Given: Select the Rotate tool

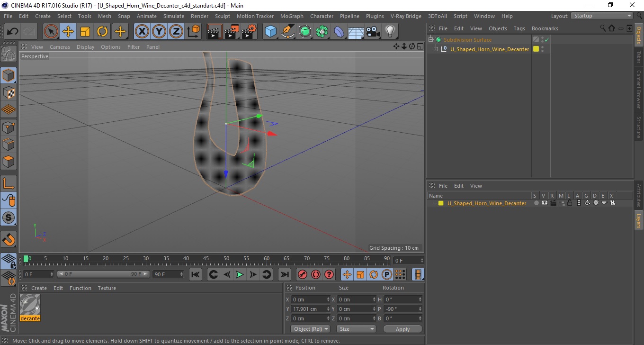Looking at the screenshot, I should [102, 32].
